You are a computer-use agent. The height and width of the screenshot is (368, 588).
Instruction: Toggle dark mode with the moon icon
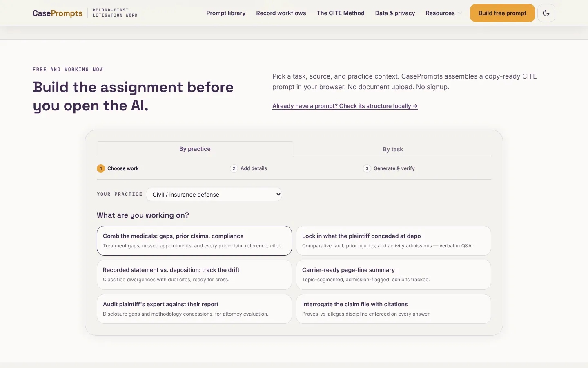[546, 13]
